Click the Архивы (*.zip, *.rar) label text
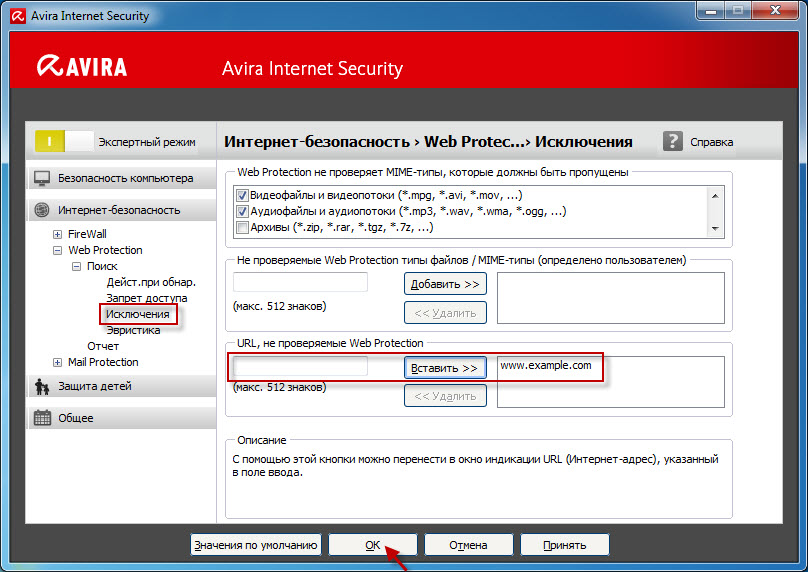 [342, 227]
